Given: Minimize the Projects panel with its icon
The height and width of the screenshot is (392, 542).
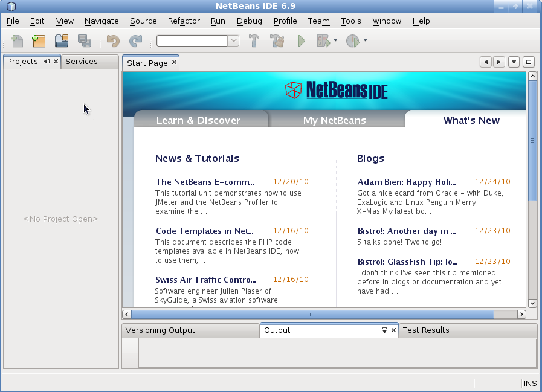Looking at the screenshot, I should coord(47,62).
